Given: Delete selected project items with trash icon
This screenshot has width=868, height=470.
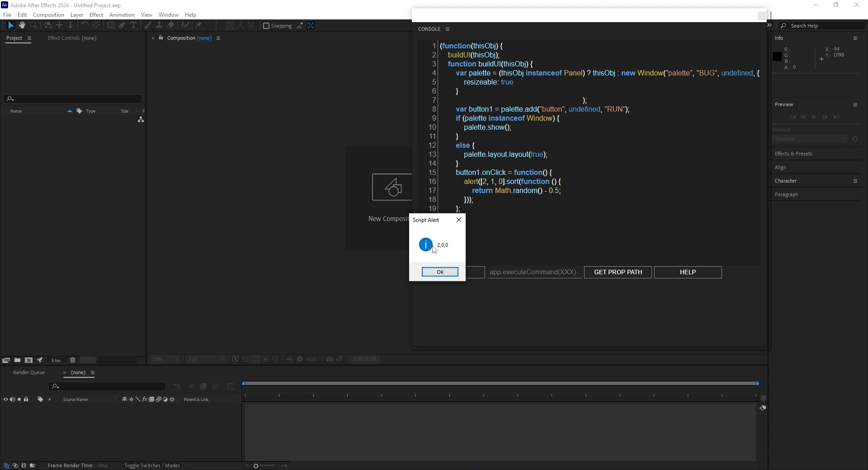Looking at the screenshot, I should click(x=72, y=360).
